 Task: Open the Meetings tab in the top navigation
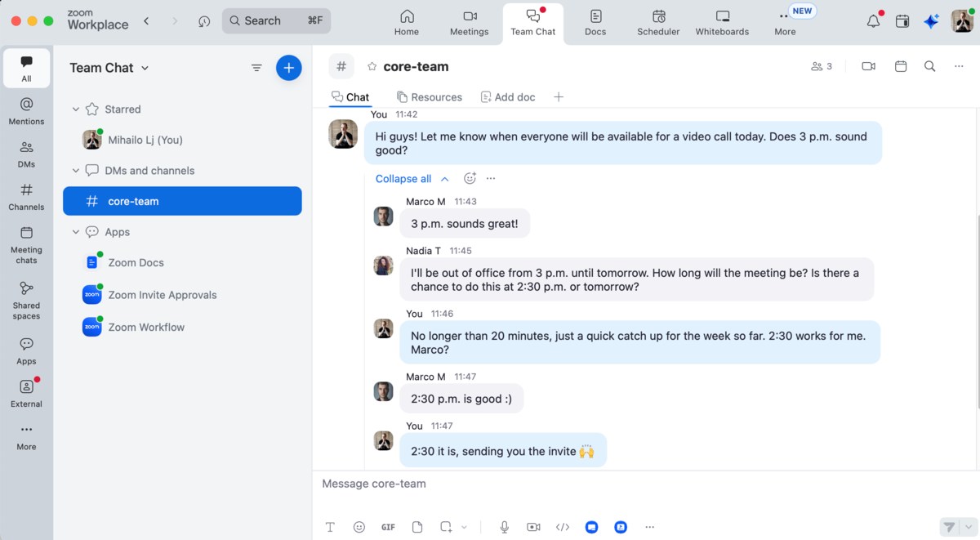pyautogui.click(x=469, y=23)
